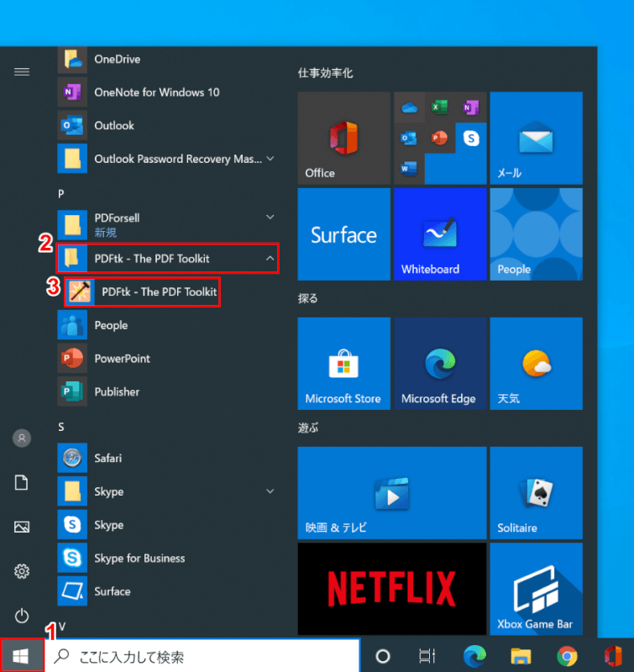Open Settings gear in the Start sidebar

[22, 571]
